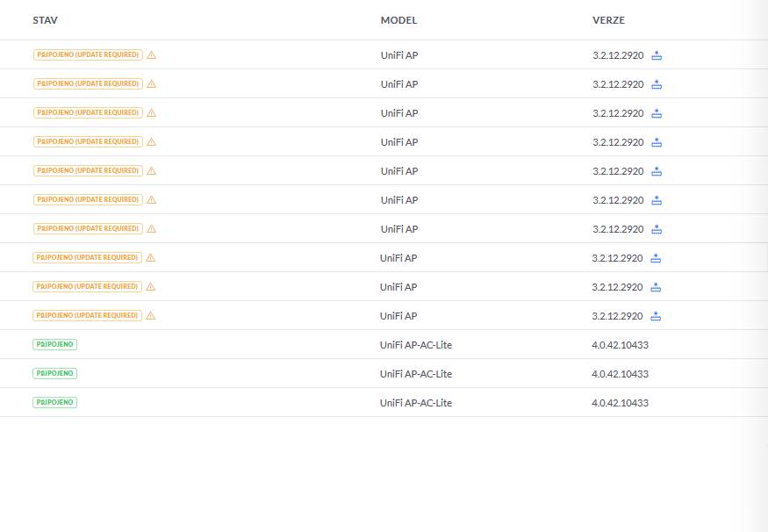Click the Update Required badge in the second row
This screenshot has width=768, height=532.
[88, 83]
